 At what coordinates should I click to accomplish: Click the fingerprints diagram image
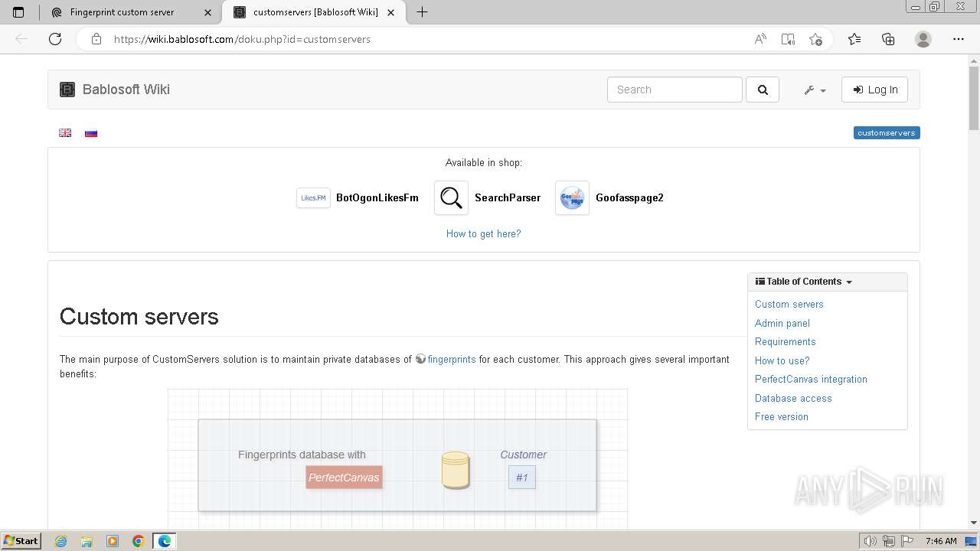[x=397, y=458]
